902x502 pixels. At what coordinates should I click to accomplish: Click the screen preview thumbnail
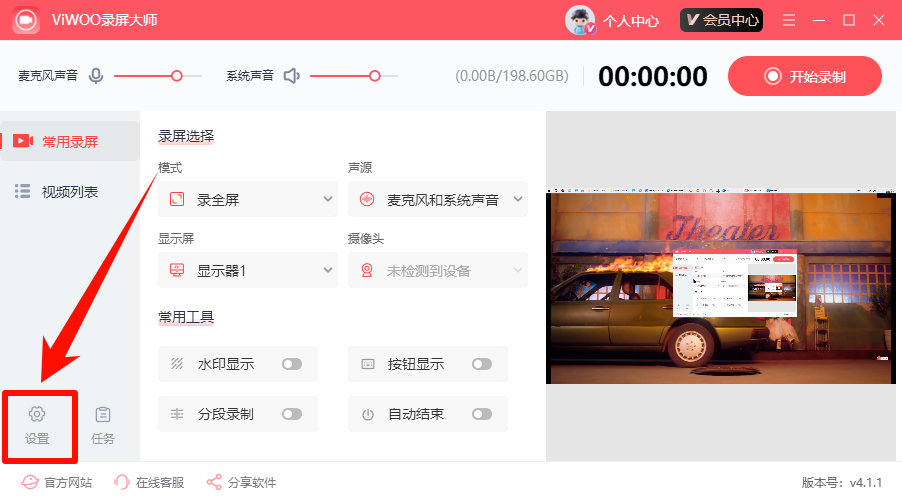[721, 286]
